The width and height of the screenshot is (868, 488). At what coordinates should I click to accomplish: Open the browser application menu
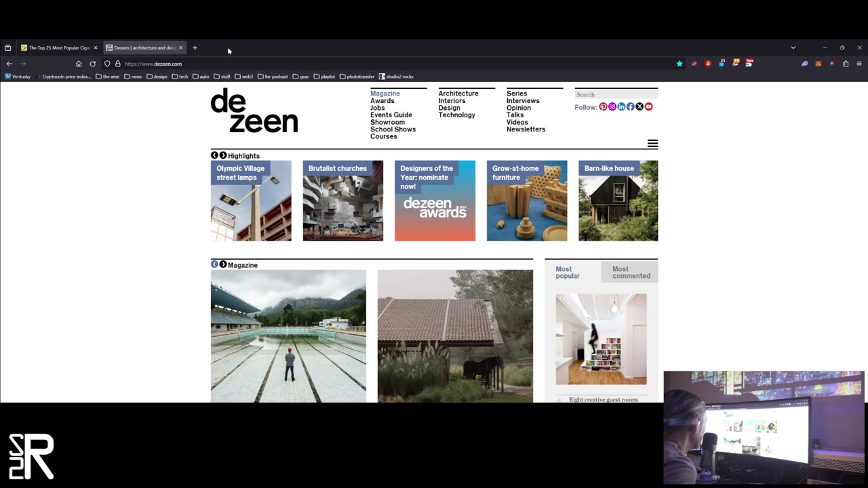coord(859,64)
